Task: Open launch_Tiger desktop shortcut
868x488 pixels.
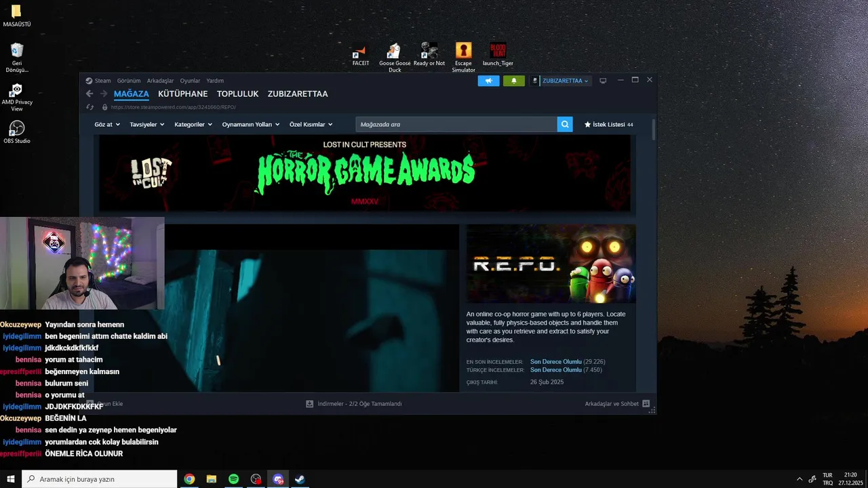Action: (498, 54)
